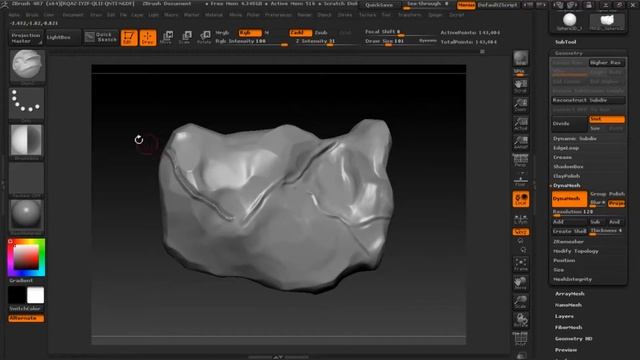Collapse the Geometry section header
This screenshot has height=360, width=640.
pyautogui.click(x=568, y=53)
